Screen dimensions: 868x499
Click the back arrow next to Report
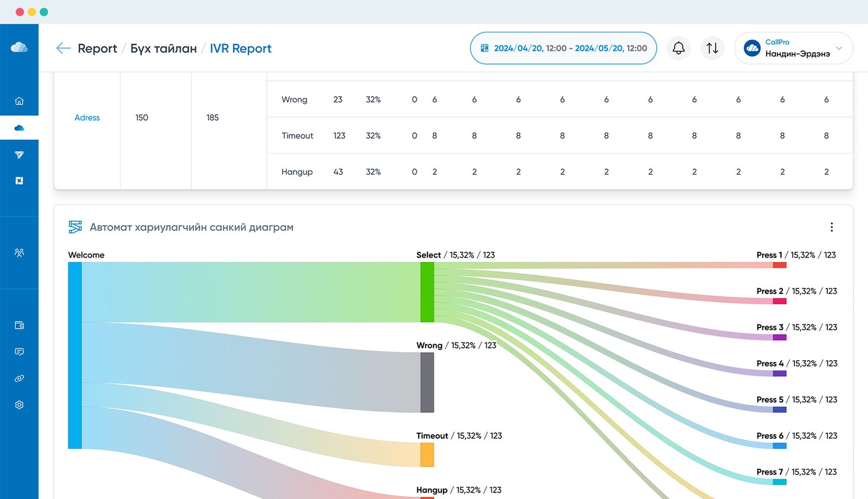[63, 48]
